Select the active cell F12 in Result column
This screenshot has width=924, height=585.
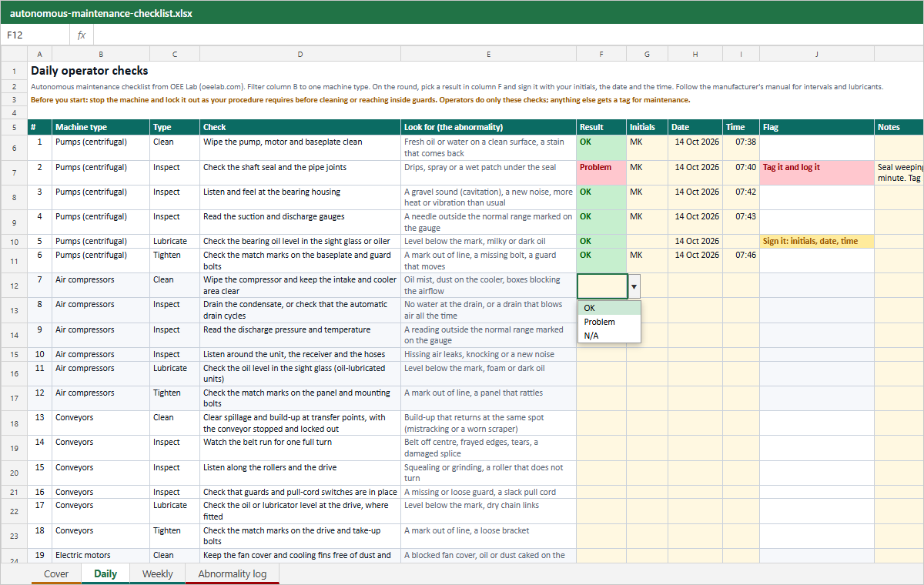tap(601, 286)
